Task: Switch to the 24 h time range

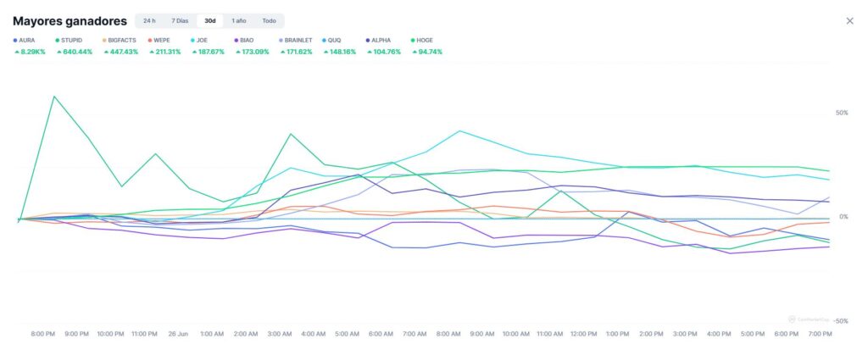Action: [x=149, y=20]
